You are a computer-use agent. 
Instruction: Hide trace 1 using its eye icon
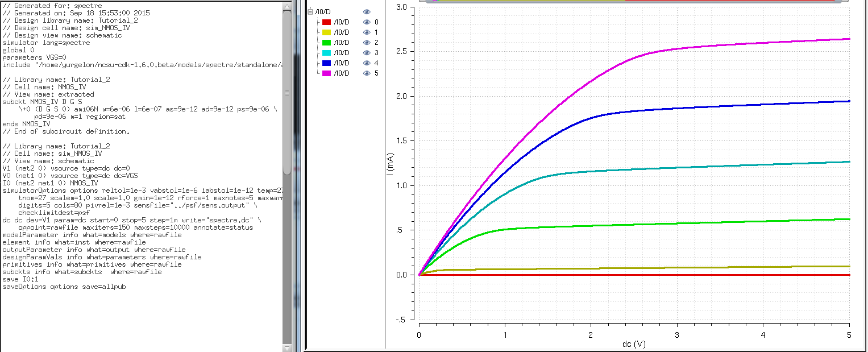pos(367,32)
